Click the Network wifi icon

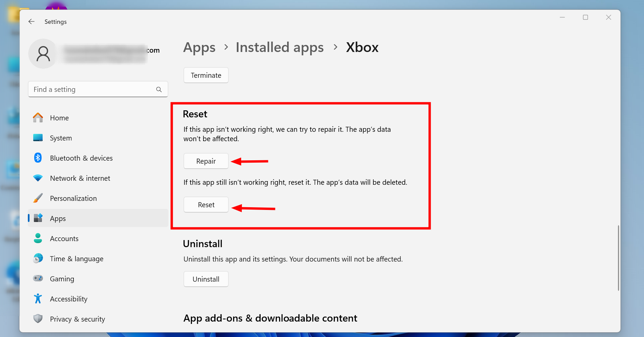pyautogui.click(x=38, y=178)
